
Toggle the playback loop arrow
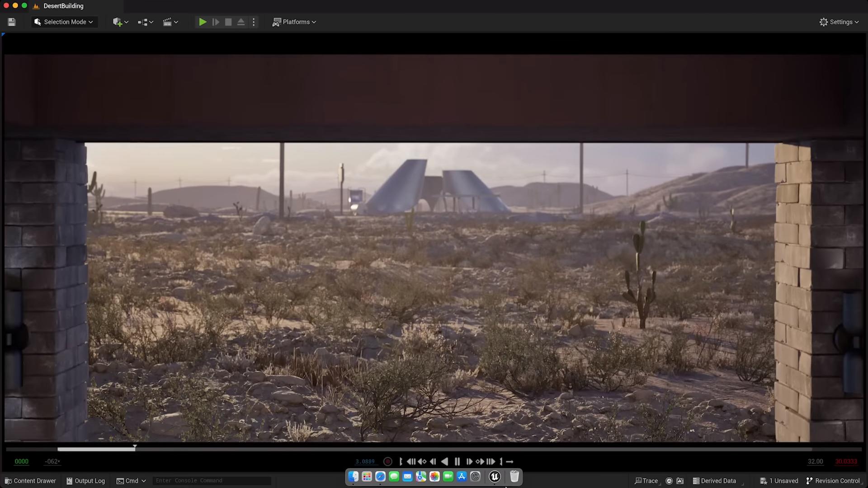click(x=509, y=461)
